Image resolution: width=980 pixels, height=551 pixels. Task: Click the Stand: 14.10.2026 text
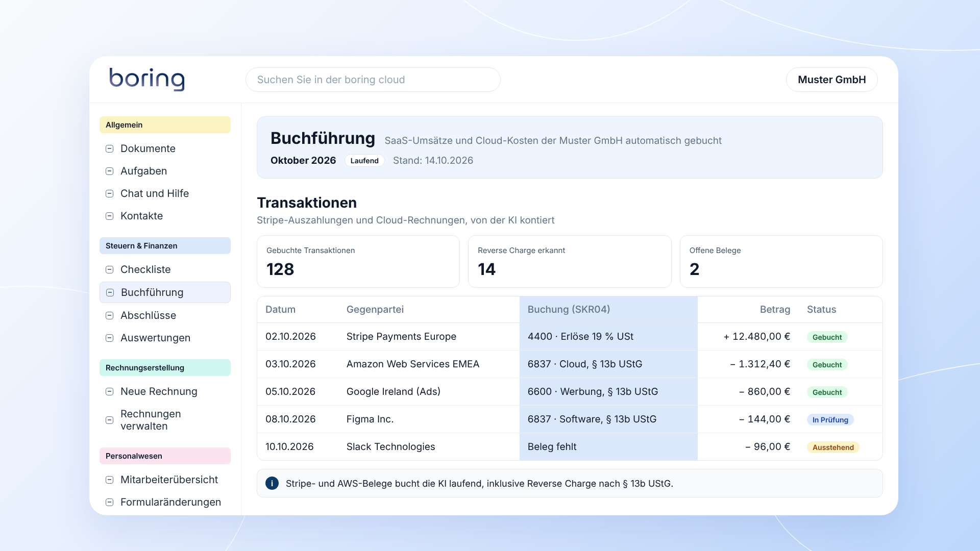(433, 161)
